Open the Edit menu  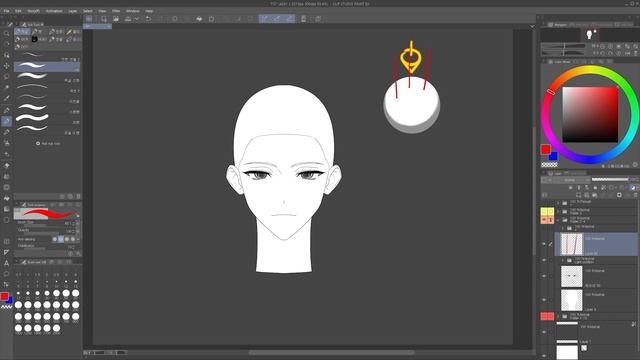[18, 11]
